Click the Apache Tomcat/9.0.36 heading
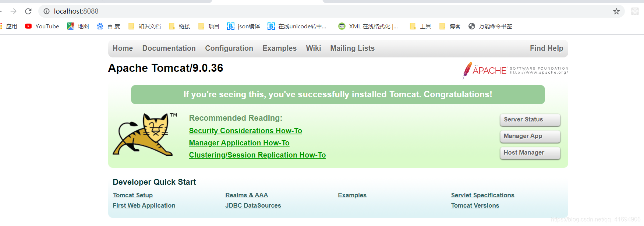This screenshot has height=226, width=644. pos(166,68)
